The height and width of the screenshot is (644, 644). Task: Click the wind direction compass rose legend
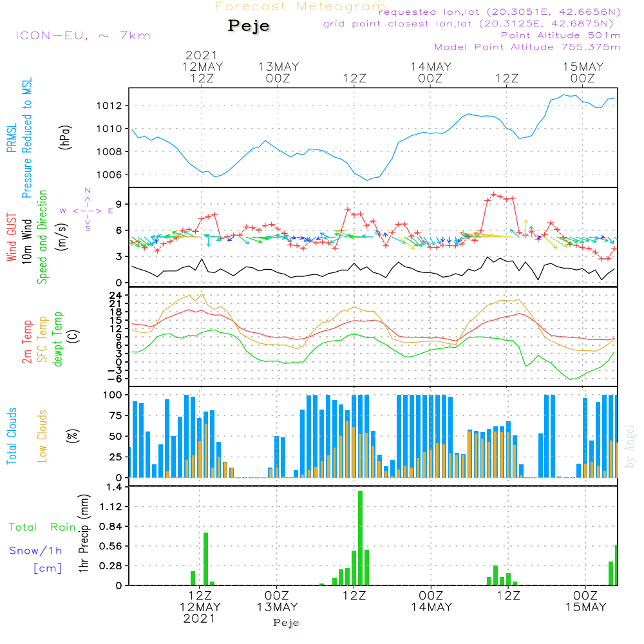coord(88,210)
